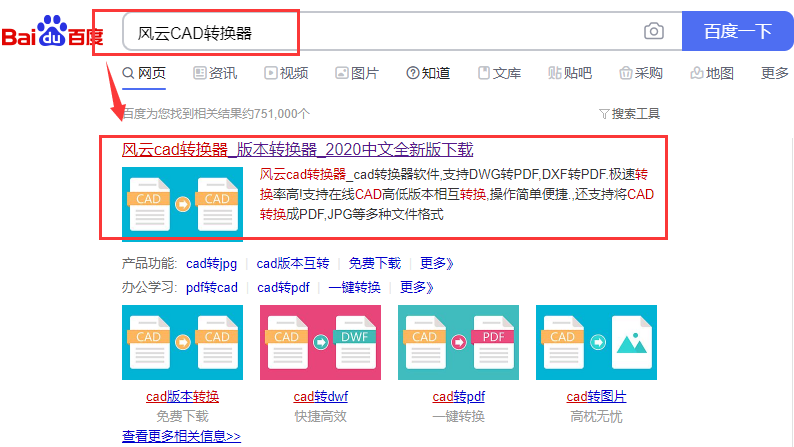
Task: Open the 更多 tab menu
Action: pos(775,73)
